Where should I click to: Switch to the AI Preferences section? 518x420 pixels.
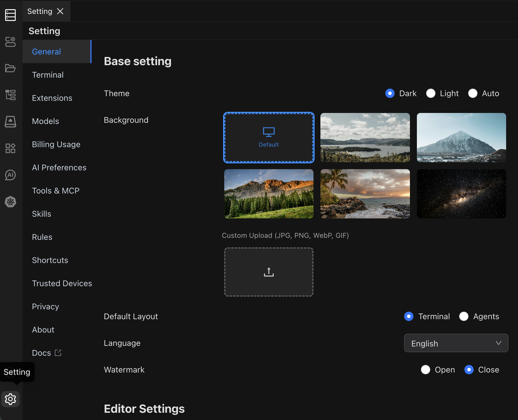pyautogui.click(x=59, y=167)
